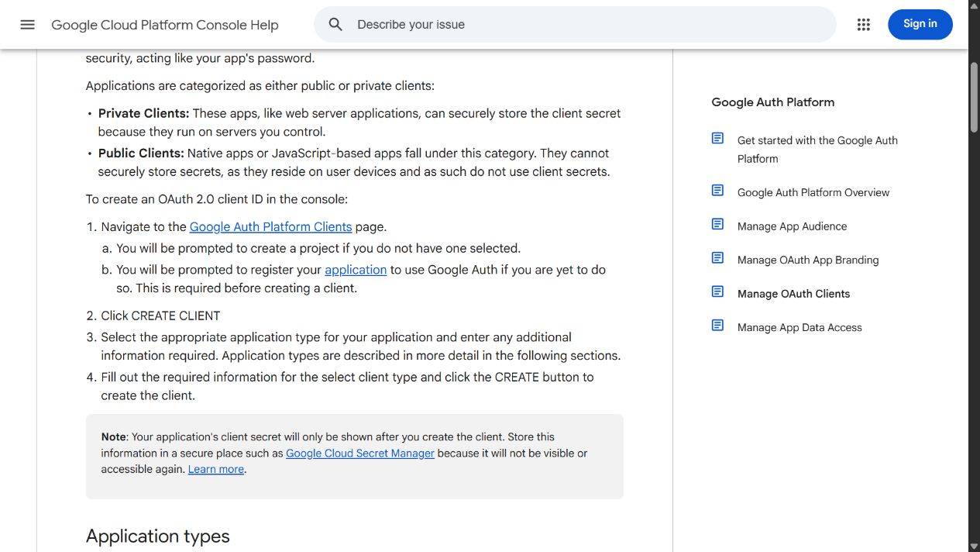Sign in with the blue button

[x=920, y=24]
